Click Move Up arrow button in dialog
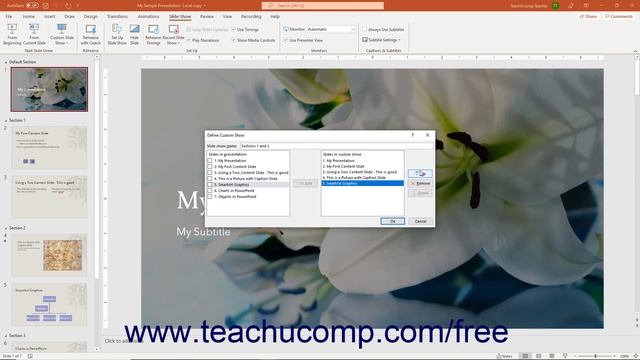Image resolution: width=640 pixels, height=360 pixels. 420,173
